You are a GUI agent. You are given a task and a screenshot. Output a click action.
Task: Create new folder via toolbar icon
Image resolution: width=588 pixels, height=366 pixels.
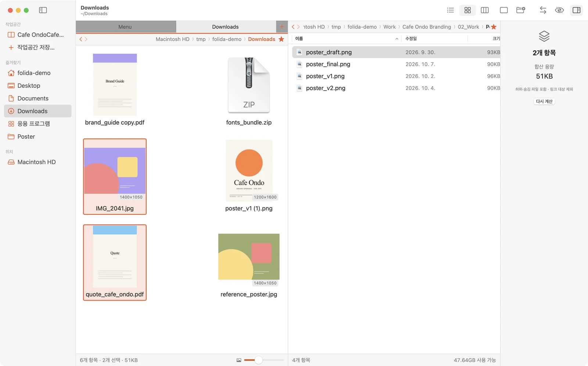521,10
